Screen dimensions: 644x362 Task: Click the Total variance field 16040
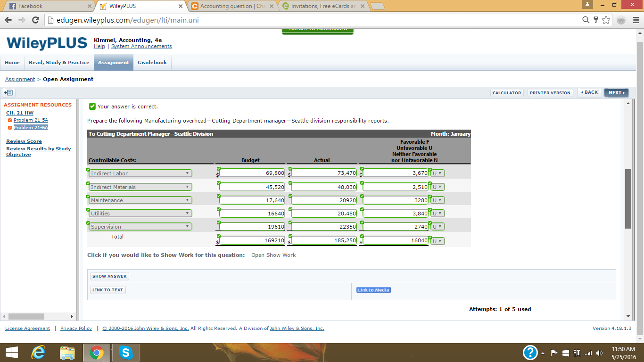click(x=396, y=240)
